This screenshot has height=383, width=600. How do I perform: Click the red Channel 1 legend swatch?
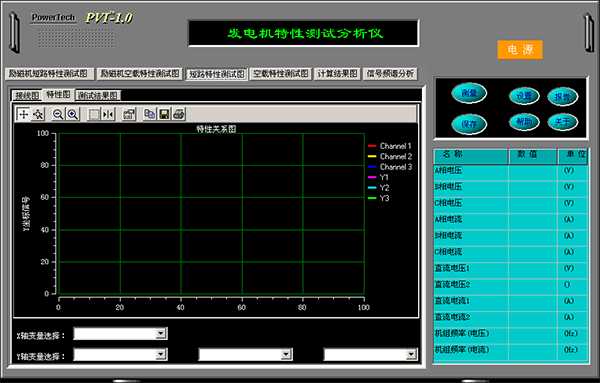click(x=372, y=146)
